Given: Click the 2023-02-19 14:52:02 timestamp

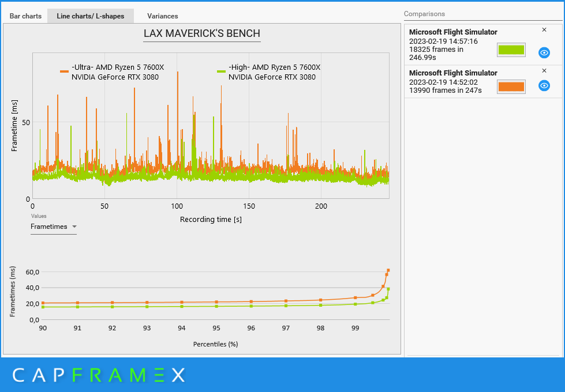Looking at the screenshot, I should 444,82.
